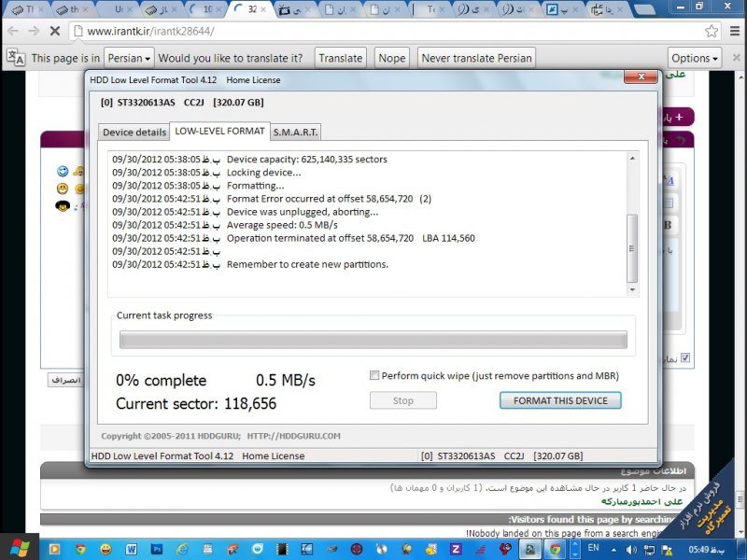The height and width of the screenshot is (560, 747).
Task: Click Never translate Persian
Action: tap(476, 58)
